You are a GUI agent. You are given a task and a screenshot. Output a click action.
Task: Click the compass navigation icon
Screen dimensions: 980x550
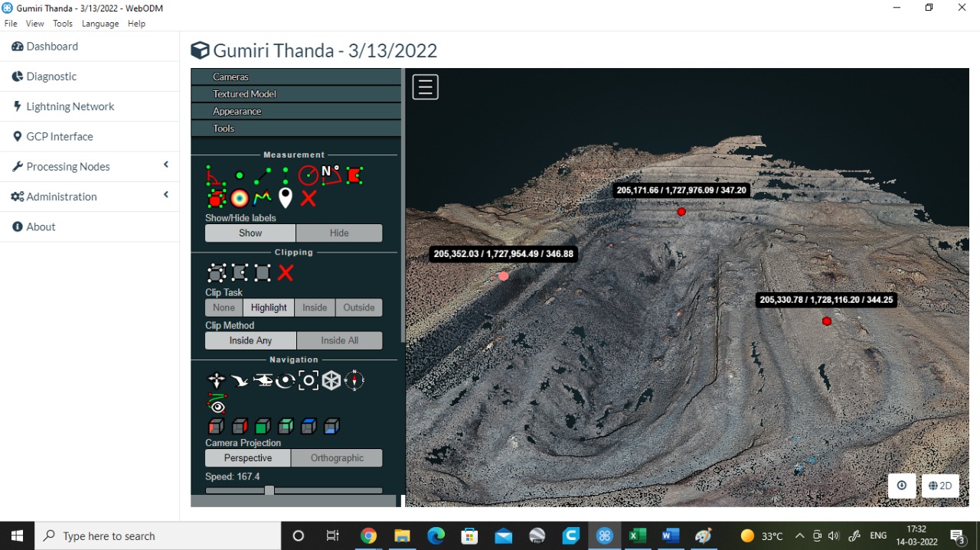pos(354,379)
